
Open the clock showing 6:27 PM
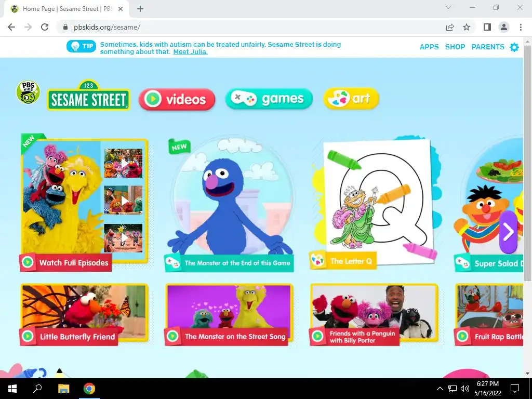click(487, 389)
